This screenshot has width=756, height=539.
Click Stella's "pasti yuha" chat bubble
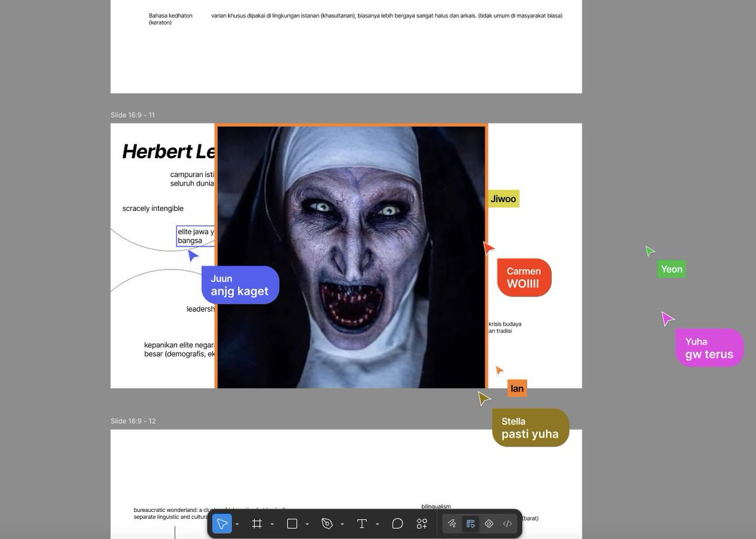click(x=530, y=428)
